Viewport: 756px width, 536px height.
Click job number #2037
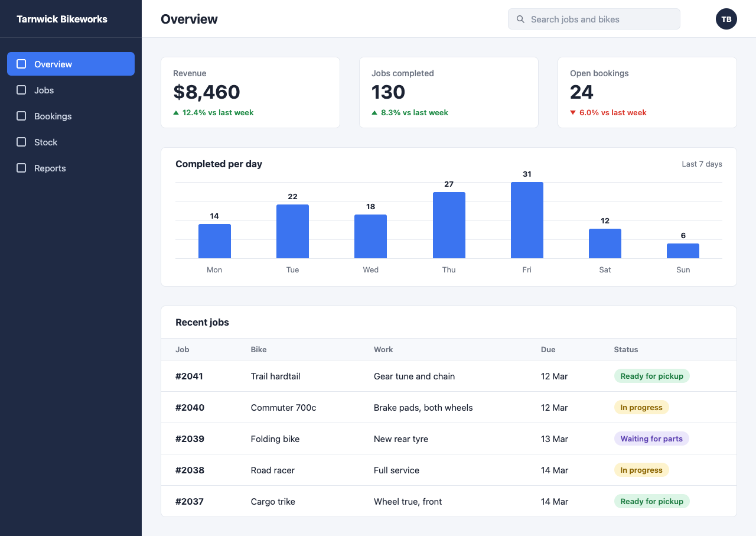190,502
